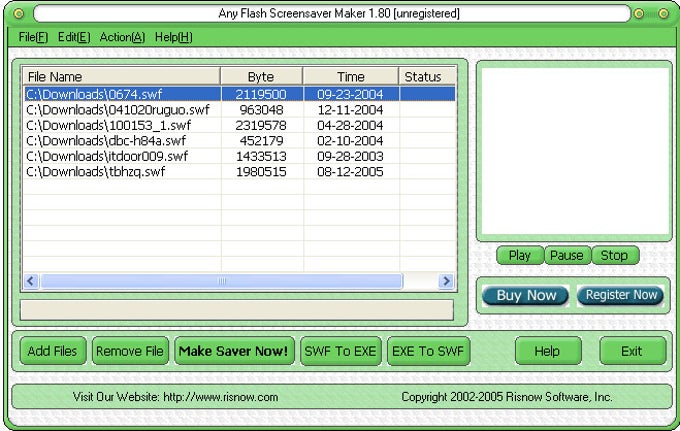
Task: Click byte value 963048
Action: [x=261, y=110]
